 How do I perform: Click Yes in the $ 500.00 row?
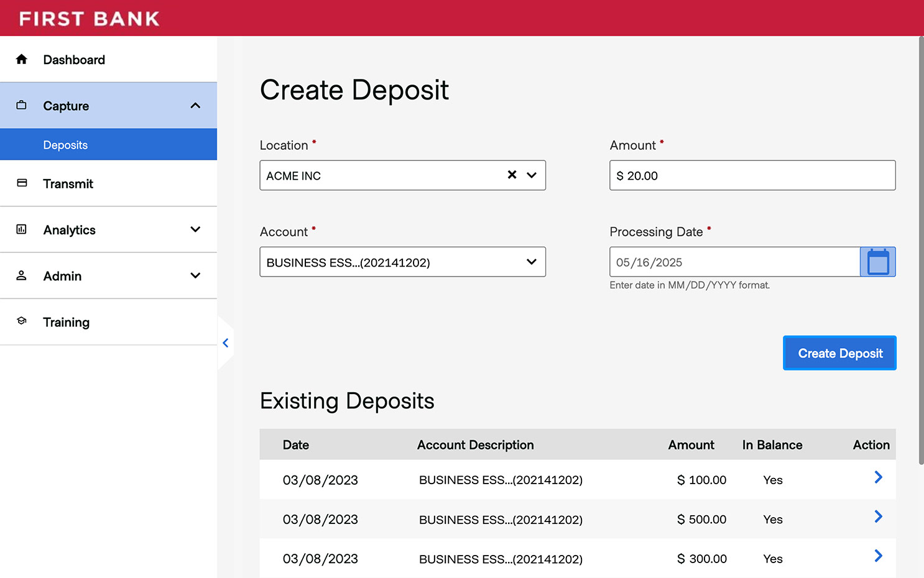pos(773,519)
